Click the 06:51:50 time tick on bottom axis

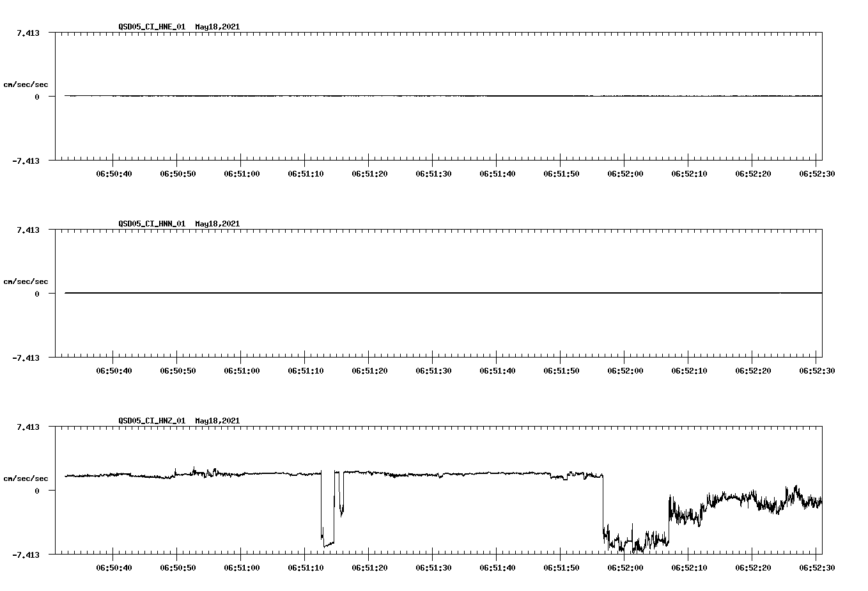[x=562, y=566]
